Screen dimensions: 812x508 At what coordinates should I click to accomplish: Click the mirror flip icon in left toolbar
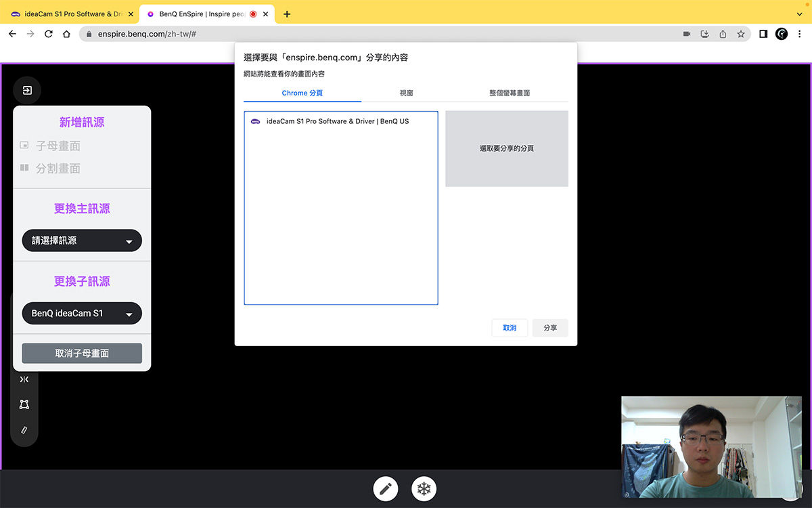click(24, 379)
